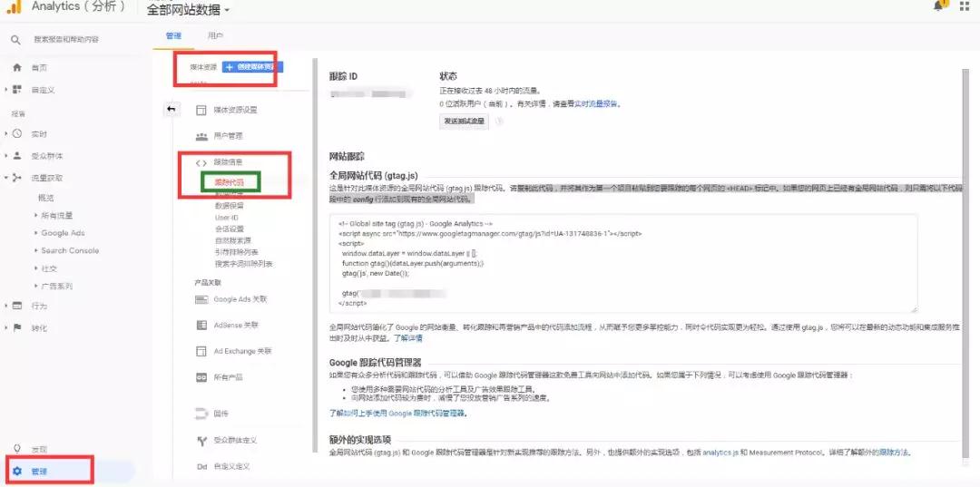Click the 创建媒体资源 button
The height and width of the screenshot is (487, 980).
[252, 67]
